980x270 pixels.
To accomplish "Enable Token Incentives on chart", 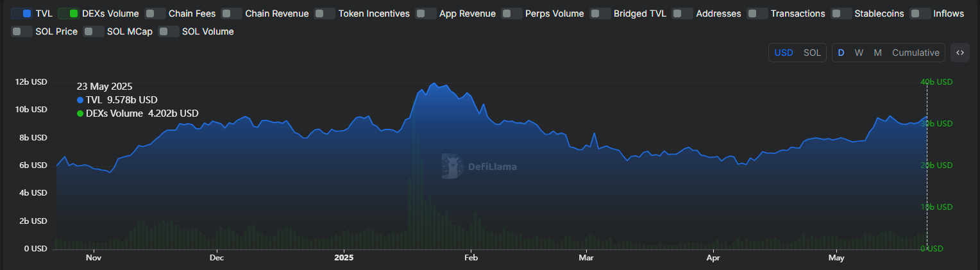I will coord(325,13).
